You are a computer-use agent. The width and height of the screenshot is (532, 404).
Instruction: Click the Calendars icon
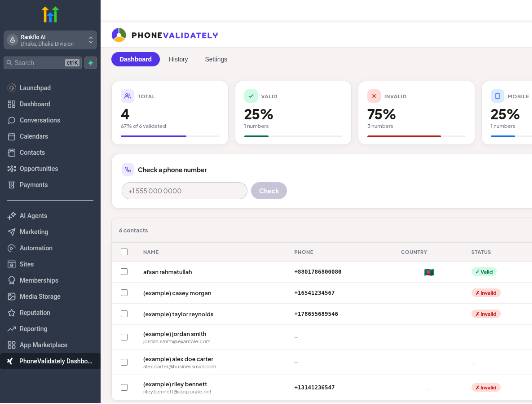pyautogui.click(x=12, y=136)
